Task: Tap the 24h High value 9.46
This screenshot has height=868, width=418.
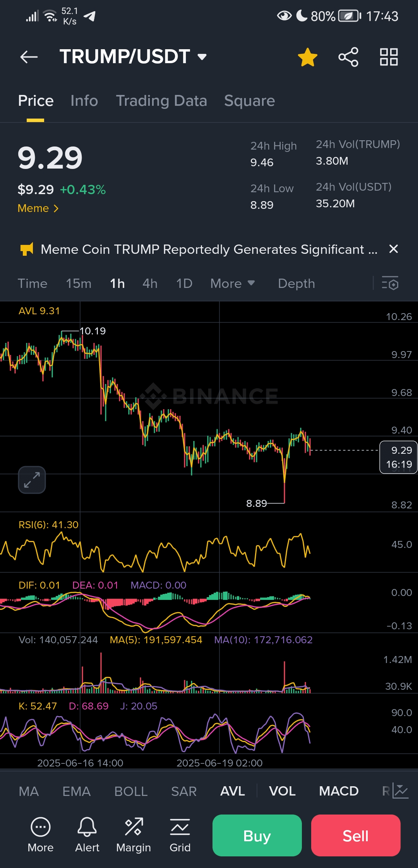Action: (262, 162)
